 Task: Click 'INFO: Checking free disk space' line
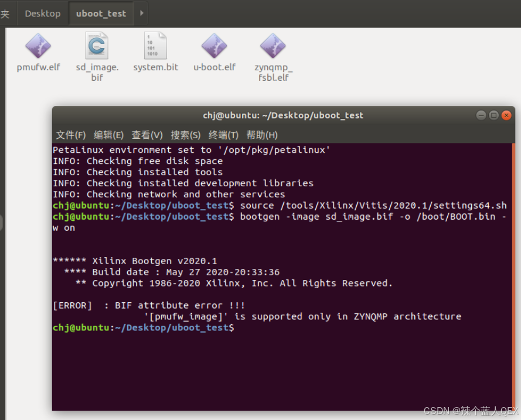(x=138, y=161)
